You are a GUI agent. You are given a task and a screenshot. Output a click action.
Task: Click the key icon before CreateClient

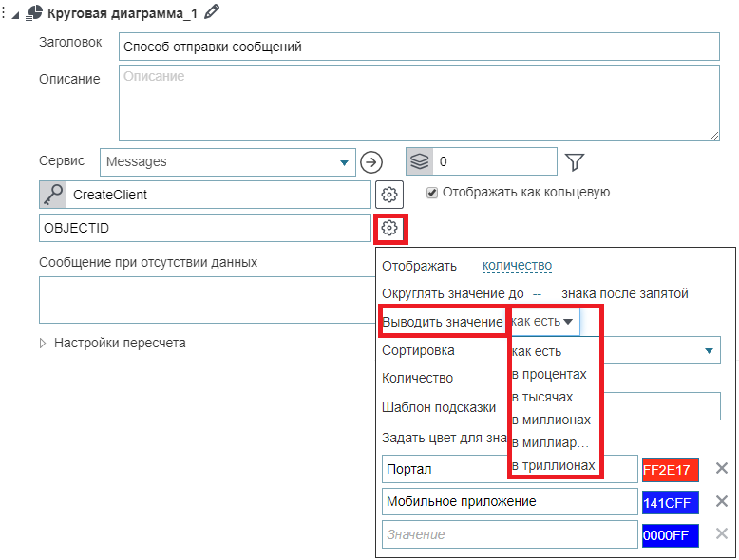[x=52, y=195]
